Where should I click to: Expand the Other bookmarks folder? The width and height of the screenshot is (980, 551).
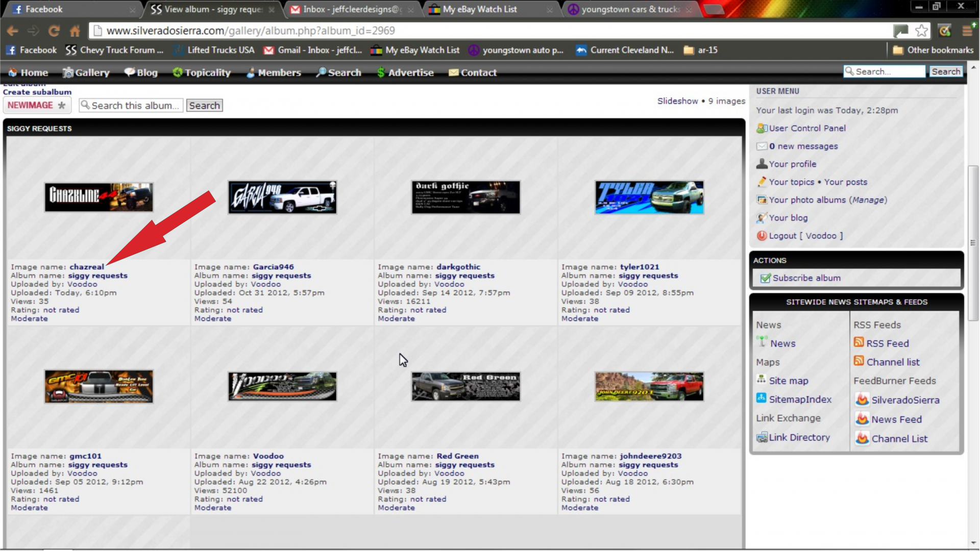[x=934, y=50]
